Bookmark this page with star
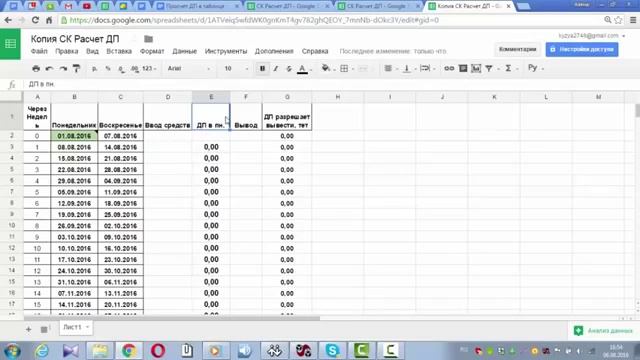This screenshot has height=360, width=640. [x=619, y=20]
